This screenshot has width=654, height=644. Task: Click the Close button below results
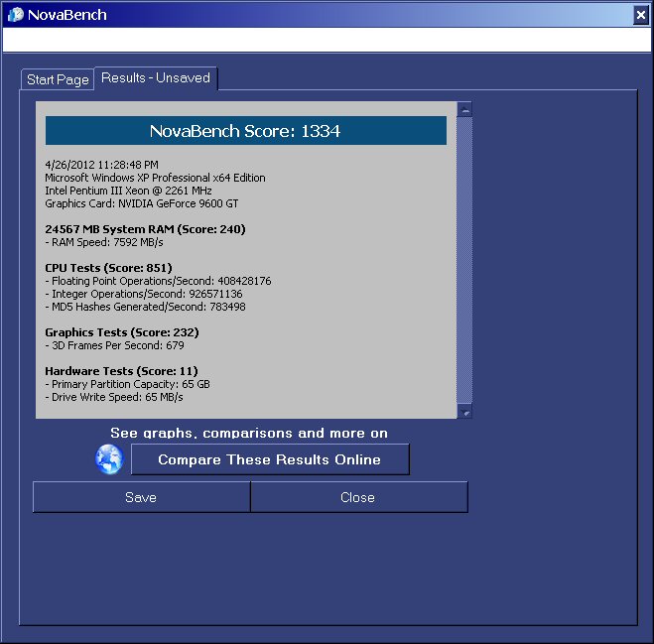359,497
